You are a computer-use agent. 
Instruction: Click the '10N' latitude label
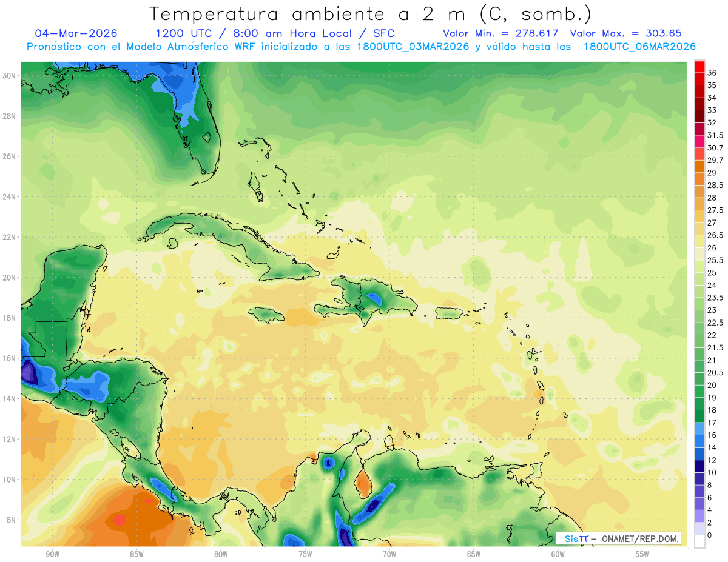point(10,480)
